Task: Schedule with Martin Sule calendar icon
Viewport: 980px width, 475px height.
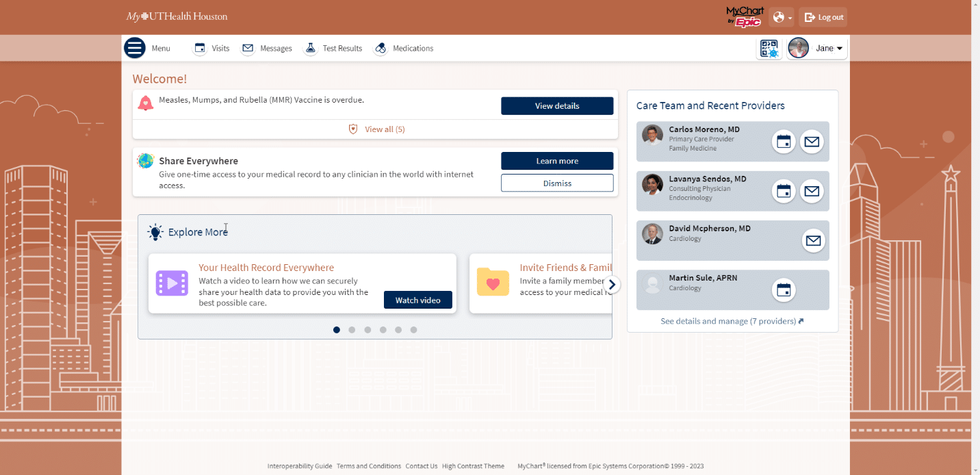Action: [x=784, y=290]
